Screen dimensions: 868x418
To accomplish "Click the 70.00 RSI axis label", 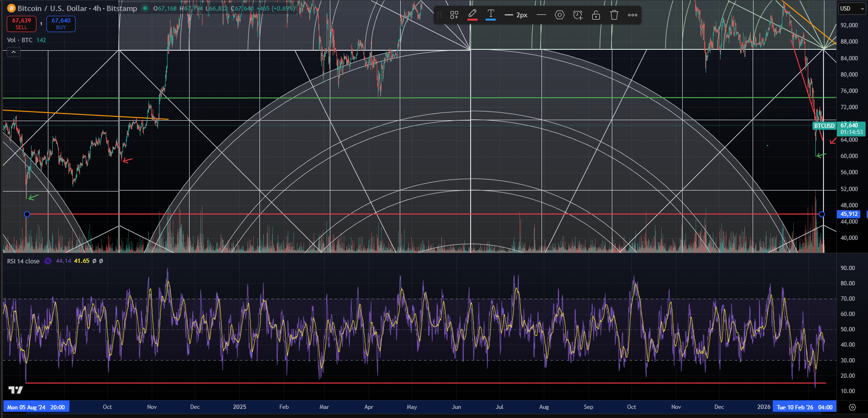I will [x=847, y=299].
